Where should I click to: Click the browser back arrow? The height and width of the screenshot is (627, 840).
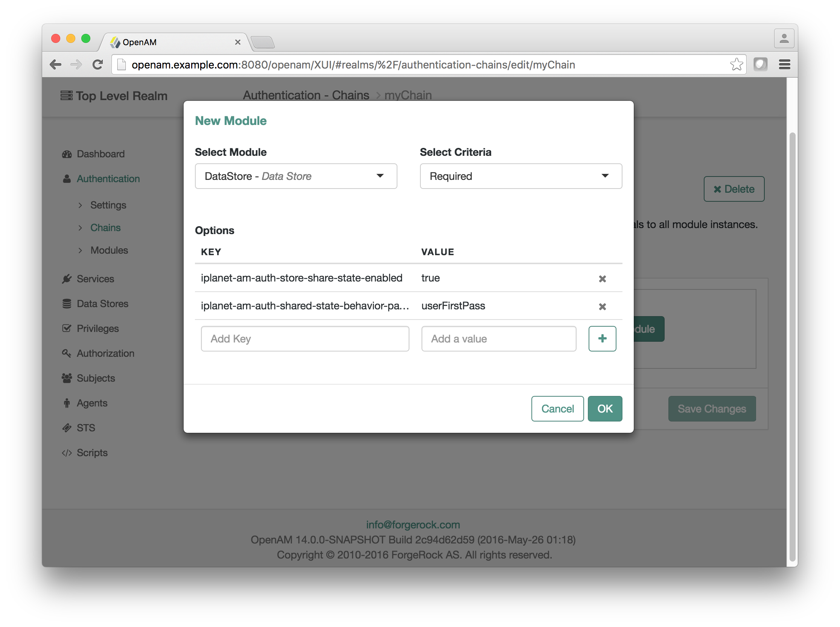tap(56, 64)
